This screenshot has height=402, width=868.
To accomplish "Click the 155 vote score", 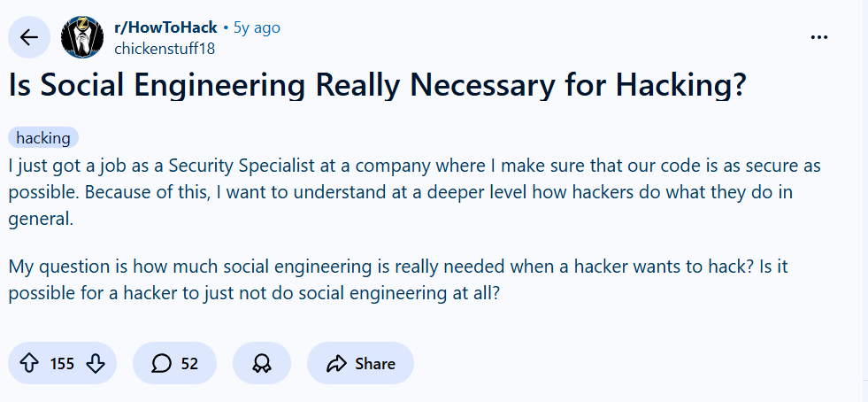I will click(x=62, y=363).
